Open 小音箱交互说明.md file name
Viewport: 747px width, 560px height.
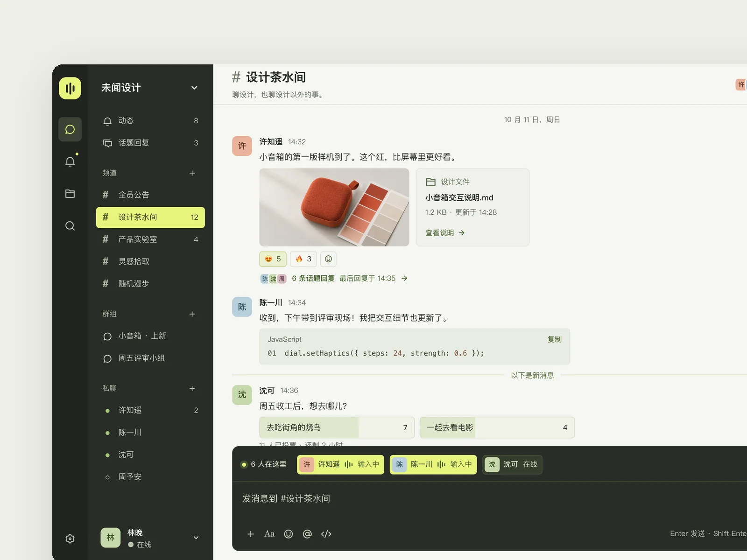coord(459,198)
